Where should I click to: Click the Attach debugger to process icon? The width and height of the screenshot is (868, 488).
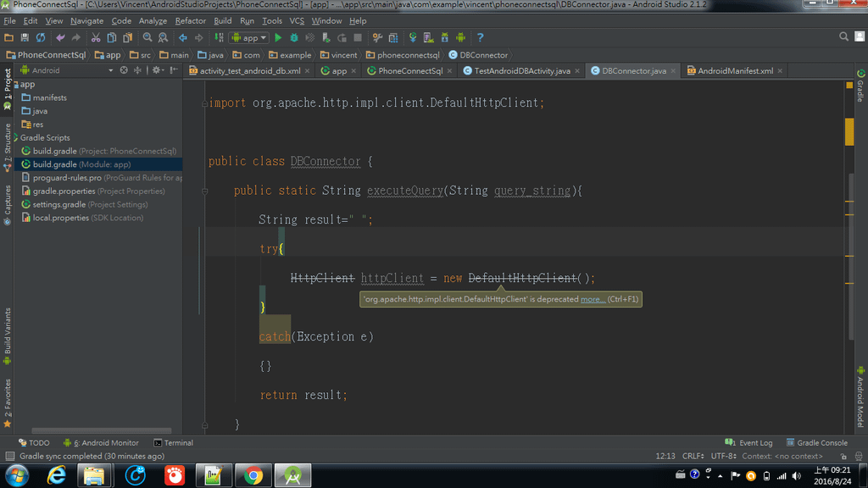click(326, 37)
